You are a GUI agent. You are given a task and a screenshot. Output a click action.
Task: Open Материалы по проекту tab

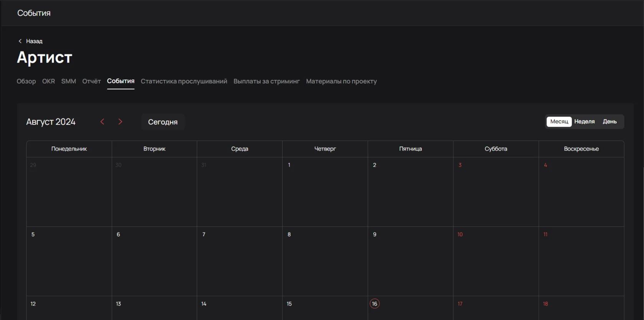coord(341,81)
